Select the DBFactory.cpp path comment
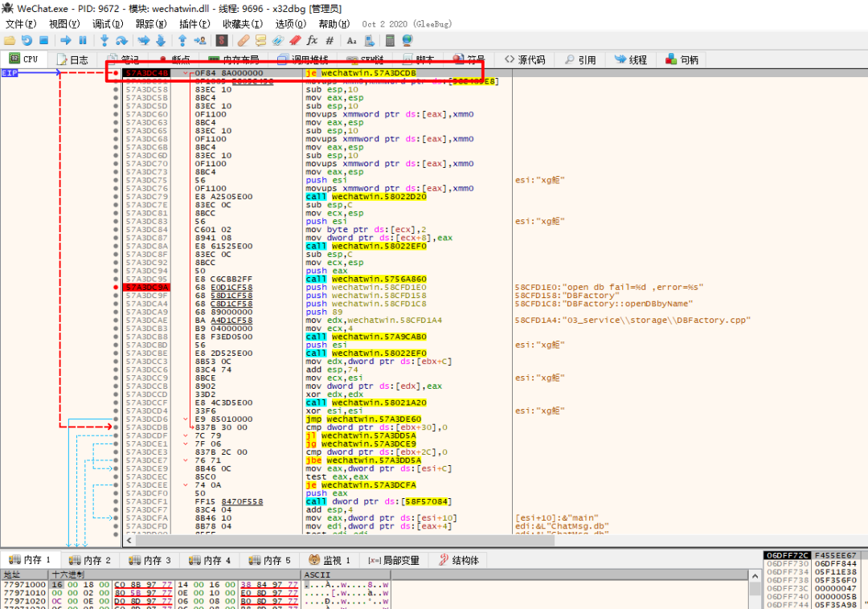This screenshot has width=868, height=609. [x=633, y=321]
